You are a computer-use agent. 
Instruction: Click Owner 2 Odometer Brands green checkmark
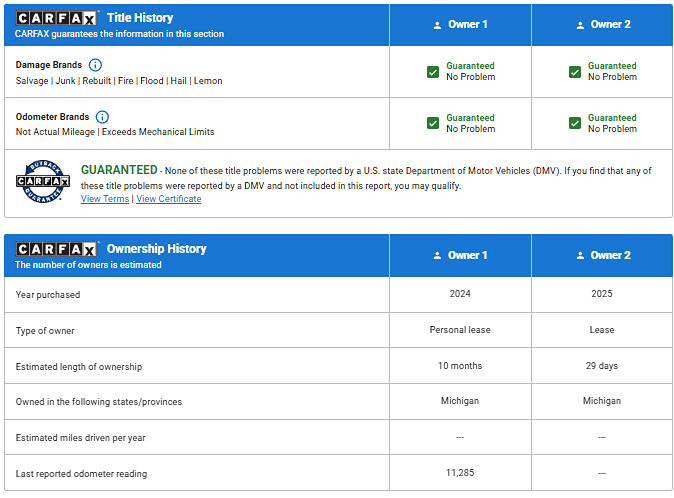pos(575,123)
